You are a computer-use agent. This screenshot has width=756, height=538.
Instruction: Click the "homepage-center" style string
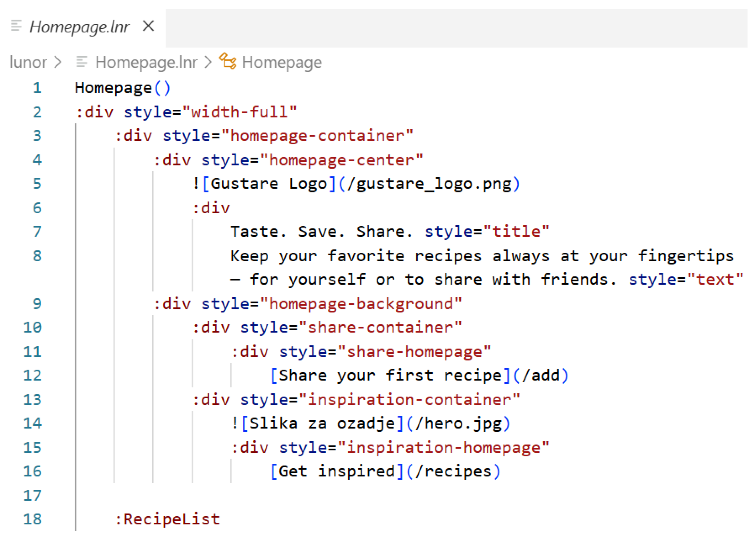pyautogui.click(x=342, y=160)
